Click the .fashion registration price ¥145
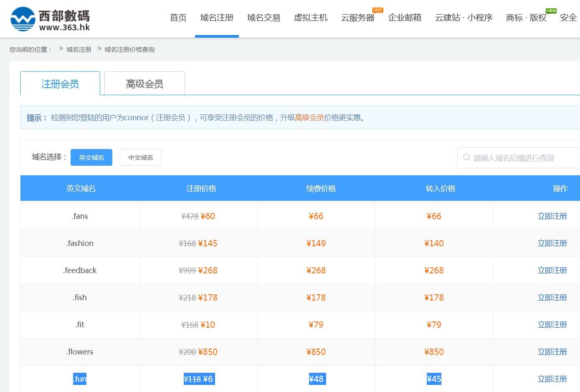The width and height of the screenshot is (580, 392). 208,243
